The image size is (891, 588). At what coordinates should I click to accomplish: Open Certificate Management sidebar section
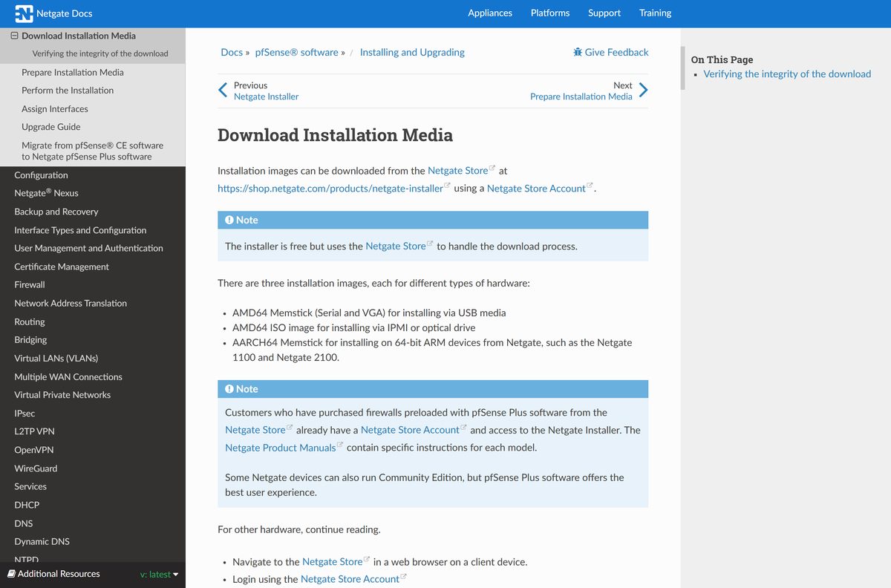tap(62, 267)
